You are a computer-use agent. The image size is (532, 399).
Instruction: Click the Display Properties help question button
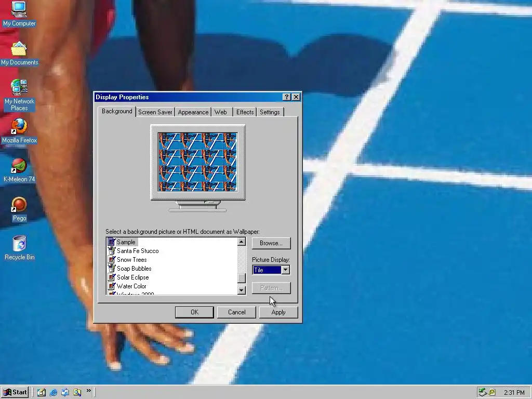[286, 97]
